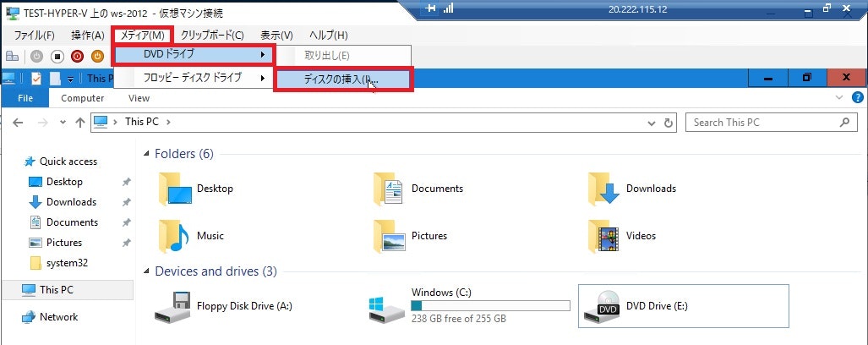Open the 操作(A) menu
Viewport: 868px width, 345px height.
pyautogui.click(x=87, y=36)
